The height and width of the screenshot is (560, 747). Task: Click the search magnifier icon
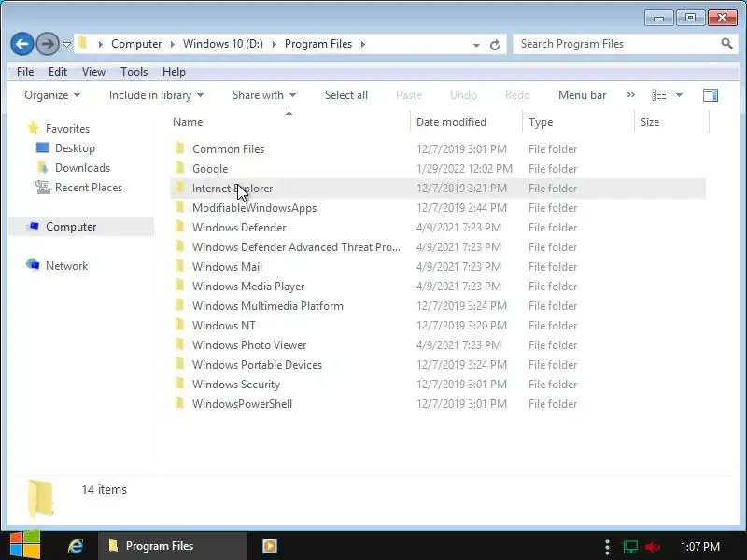click(x=726, y=44)
